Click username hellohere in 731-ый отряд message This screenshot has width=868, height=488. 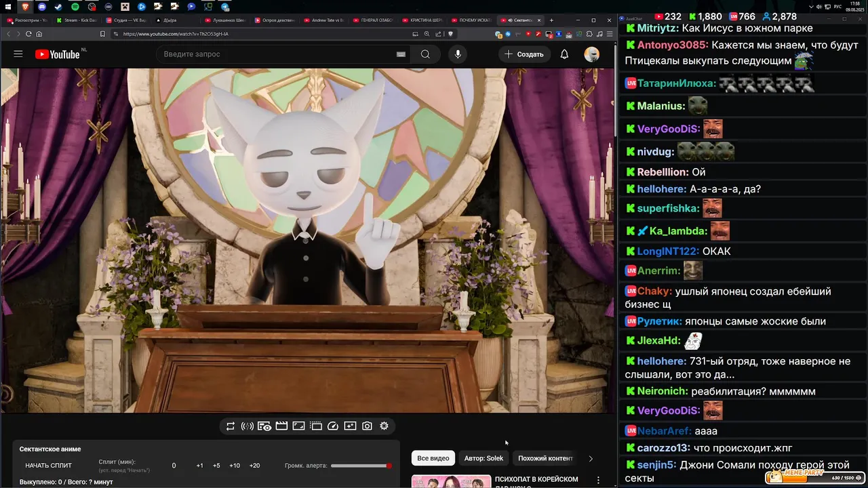pos(661,361)
